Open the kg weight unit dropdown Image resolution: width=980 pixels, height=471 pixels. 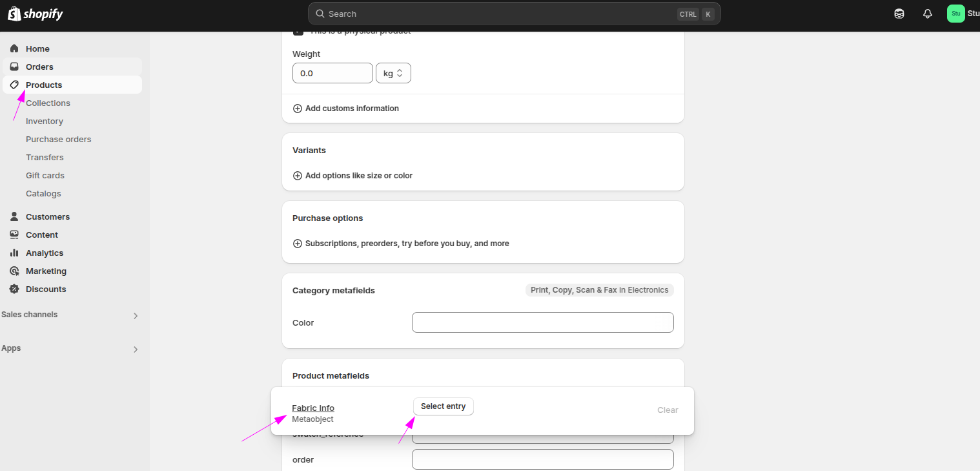coord(393,73)
